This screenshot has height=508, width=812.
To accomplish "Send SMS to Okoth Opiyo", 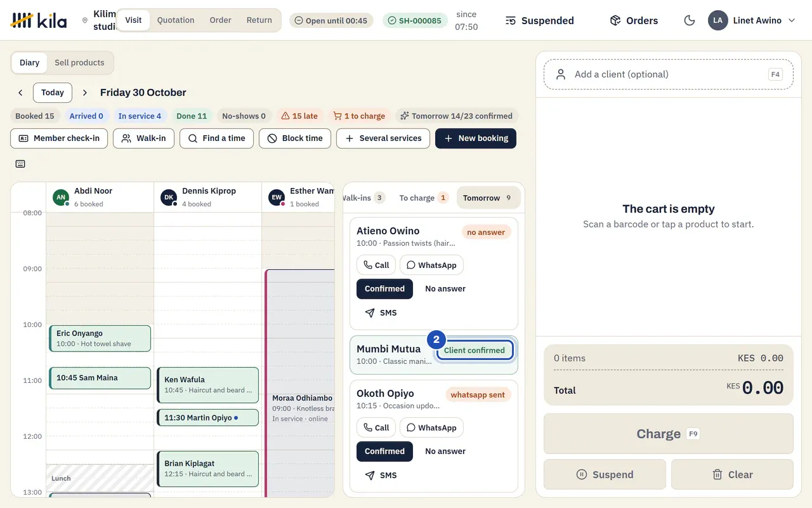I will (381, 475).
